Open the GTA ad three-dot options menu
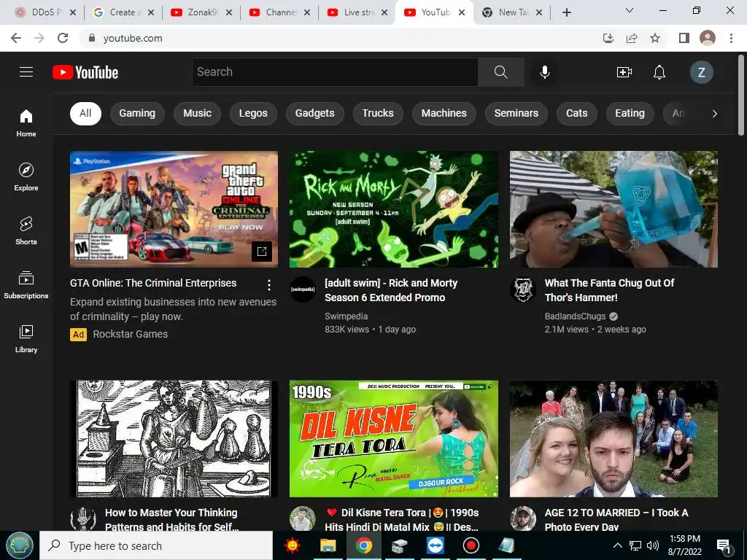The height and width of the screenshot is (560, 747). [x=269, y=285]
